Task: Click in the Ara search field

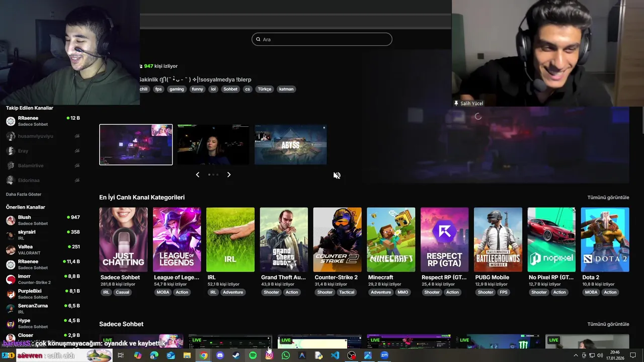Action: pos(322,39)
